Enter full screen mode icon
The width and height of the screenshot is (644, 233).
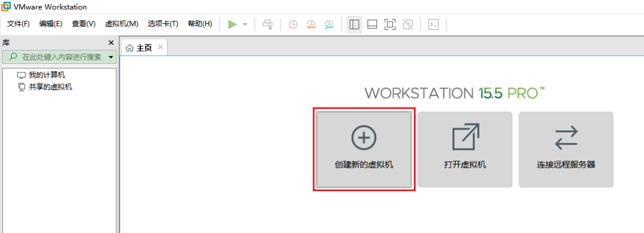[390, 24]
